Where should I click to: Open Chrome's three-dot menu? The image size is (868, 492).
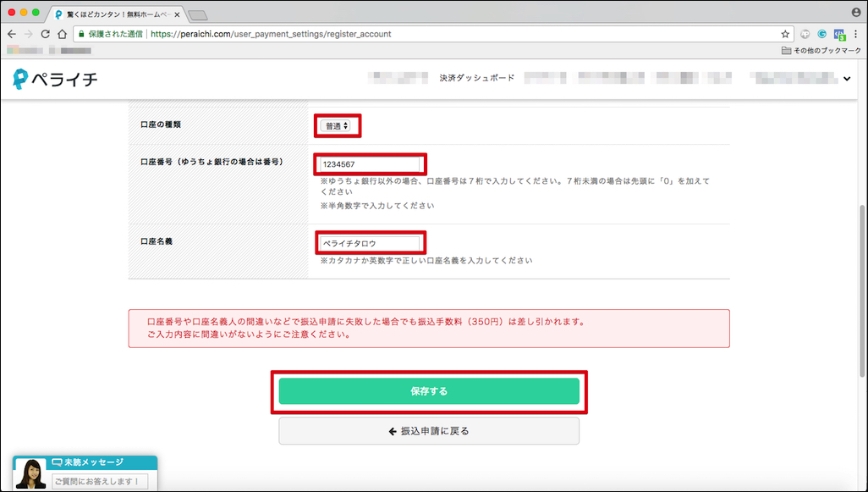coord(857,34)
